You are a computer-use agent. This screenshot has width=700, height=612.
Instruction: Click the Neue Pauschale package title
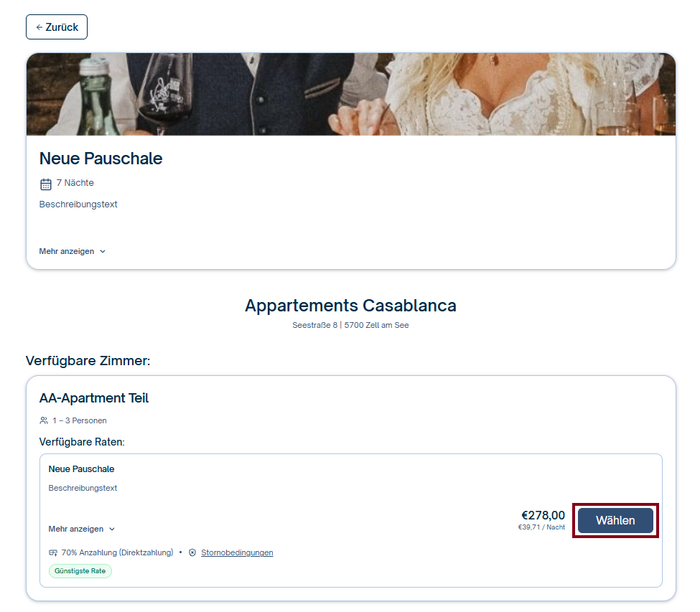pos(101,159)
